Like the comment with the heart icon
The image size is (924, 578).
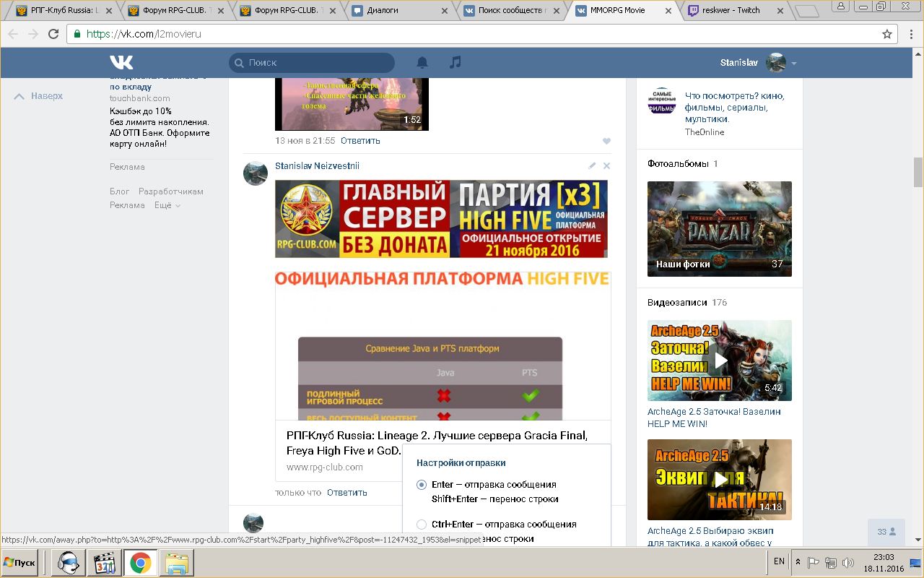[x=606, y=141]
